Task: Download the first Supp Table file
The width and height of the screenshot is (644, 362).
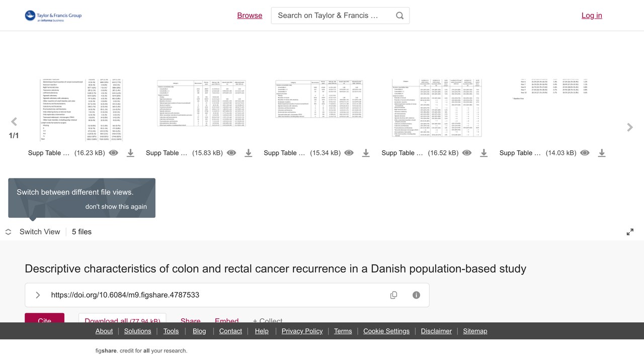Action: click(x=130, y=153)
